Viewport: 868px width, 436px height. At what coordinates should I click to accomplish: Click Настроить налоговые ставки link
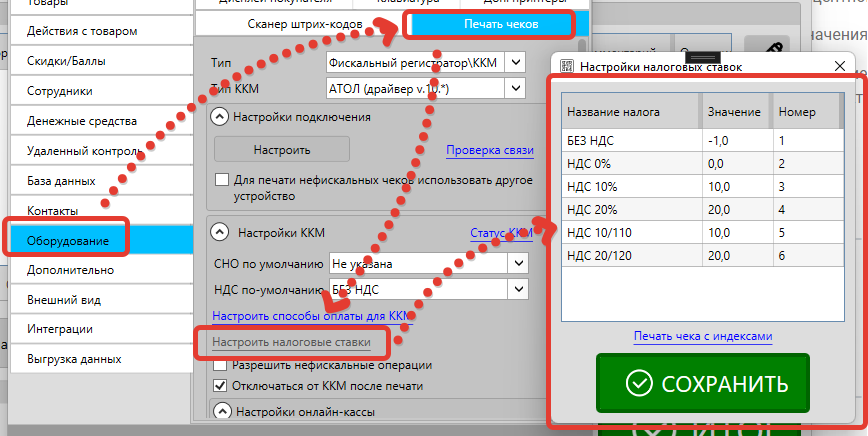[x=291, y=342]
